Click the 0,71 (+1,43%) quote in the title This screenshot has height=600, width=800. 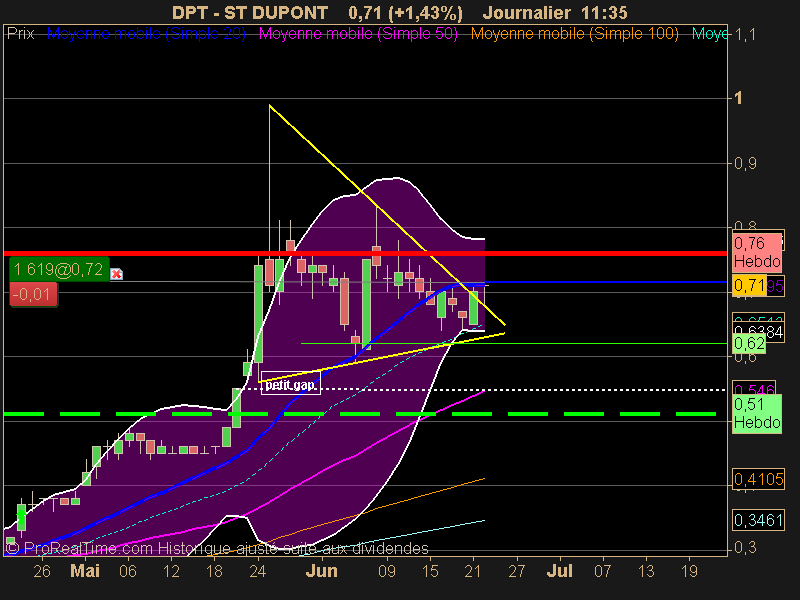pos(406,12)
